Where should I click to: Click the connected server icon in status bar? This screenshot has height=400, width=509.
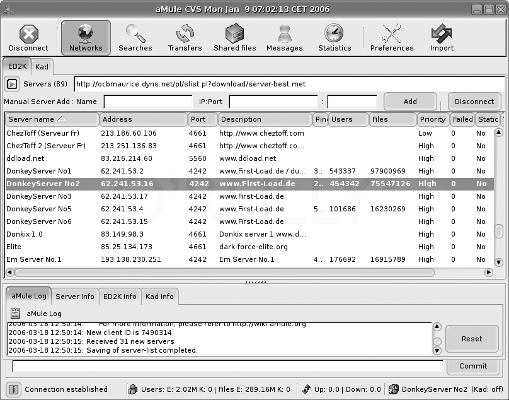click(x=394, y=389)
